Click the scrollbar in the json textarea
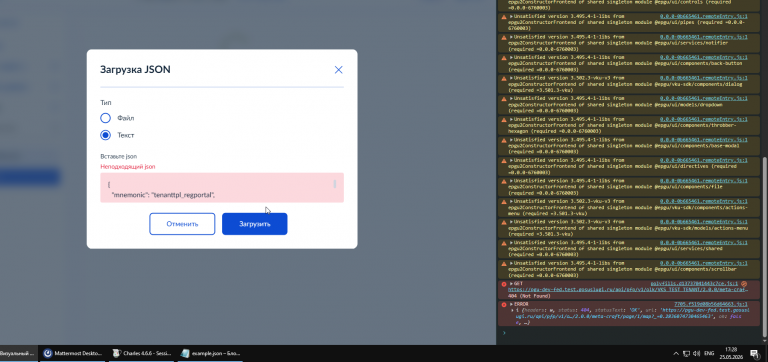Screen dimensions: 768x362 click(335, 184)
